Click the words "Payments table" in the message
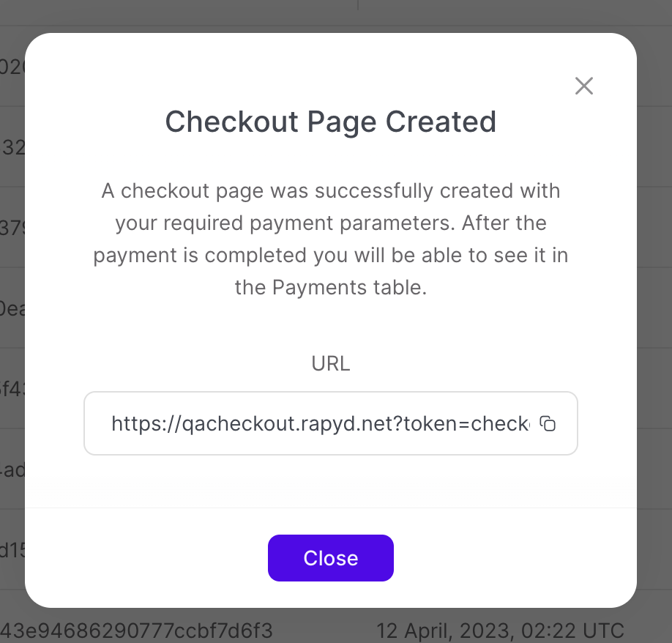 [348, 288]
